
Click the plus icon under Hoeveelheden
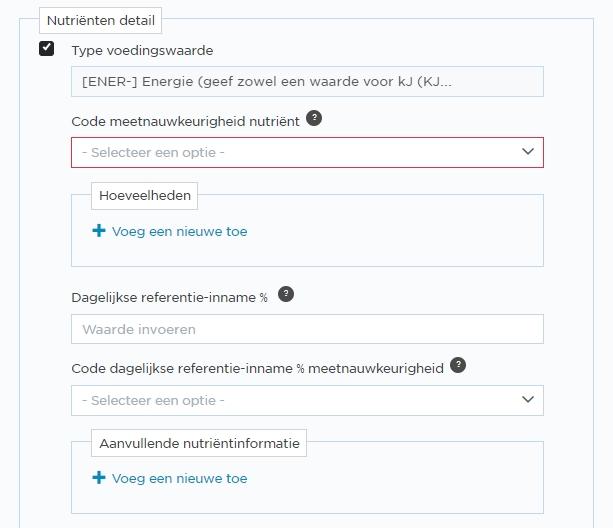tap(99, 231)
